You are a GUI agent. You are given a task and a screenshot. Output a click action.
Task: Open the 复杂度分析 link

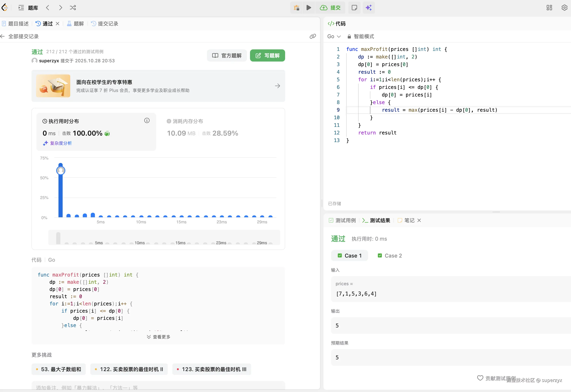coord(58,143)
